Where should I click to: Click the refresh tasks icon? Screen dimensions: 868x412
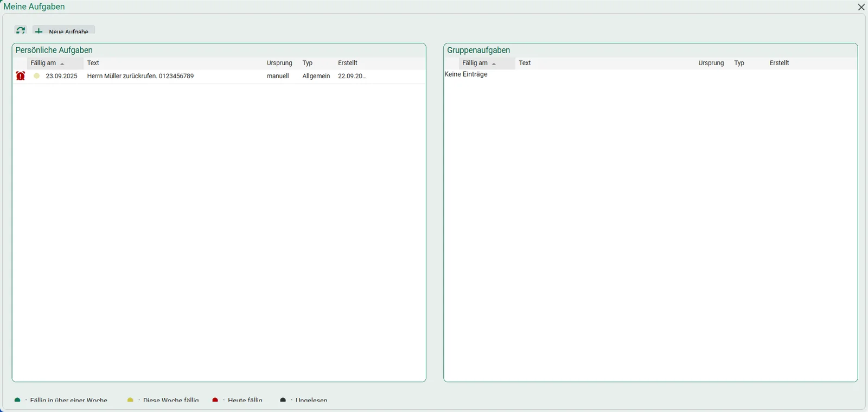21,30
